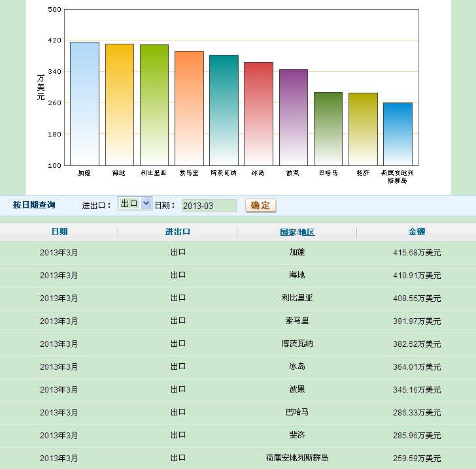Click the yellow 海地 bar in chart
This screenshot has height=469, width=476.
pyautogui.click(x=119, y=105)
